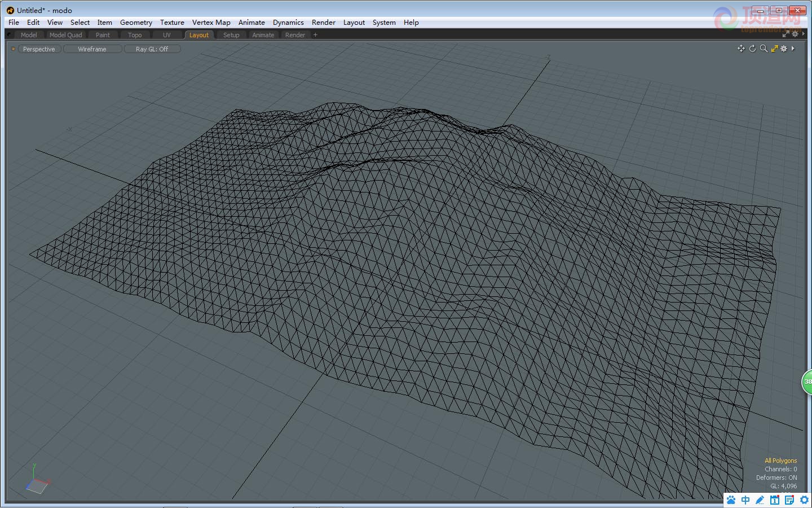Click the viewport zoom magnifier icon
The height and width of the screenshot is (508, 812).
(764, 49)
